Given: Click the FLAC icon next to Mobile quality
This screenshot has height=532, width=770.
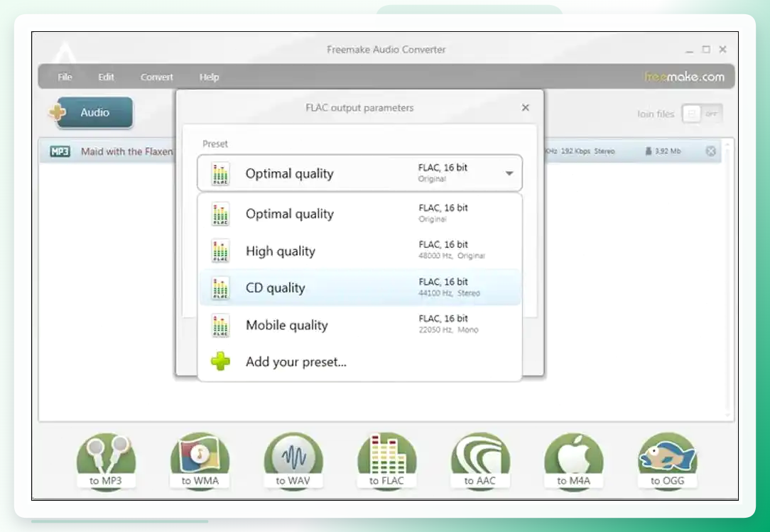Looking at the screenshot, I should point(220,325).
